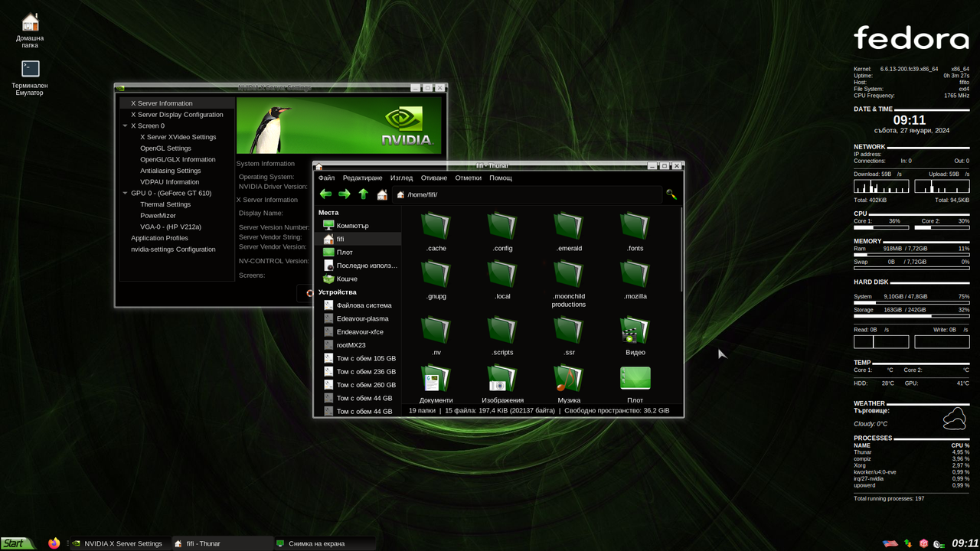
Task: Click the home folder toolbar icon in Thunar
Action: tap(382, 194)
